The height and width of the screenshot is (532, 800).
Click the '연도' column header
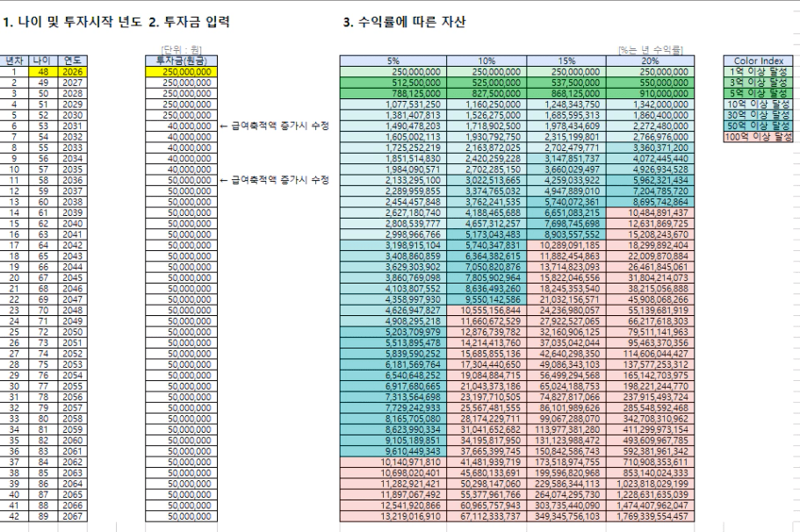pyautogui.click(x=73, y=61)
